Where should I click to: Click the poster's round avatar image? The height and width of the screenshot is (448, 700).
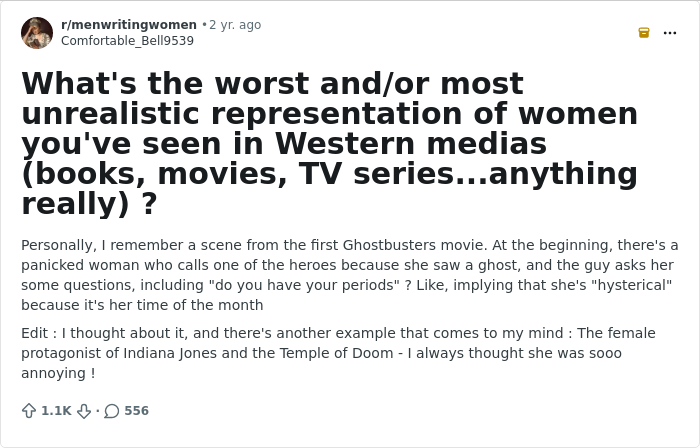click(x=37, y=33)
